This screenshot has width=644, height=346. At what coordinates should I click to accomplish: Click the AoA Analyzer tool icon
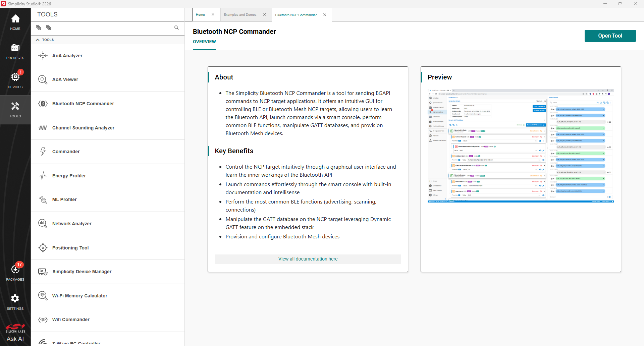[43, 56]
